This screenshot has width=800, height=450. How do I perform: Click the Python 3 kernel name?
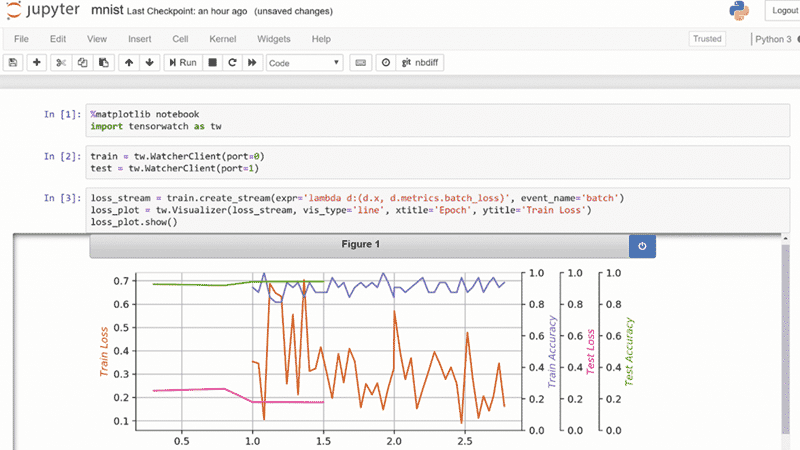coord(773,39)
